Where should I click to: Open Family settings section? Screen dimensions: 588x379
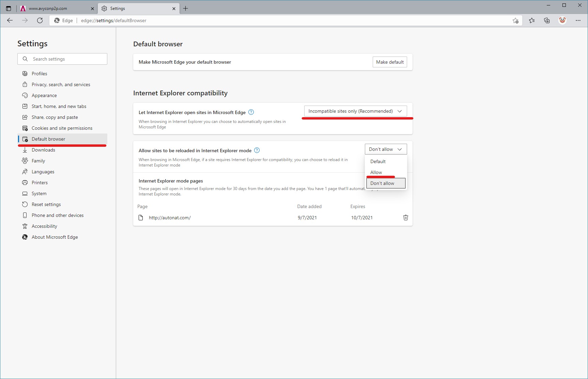click(62, 161)
